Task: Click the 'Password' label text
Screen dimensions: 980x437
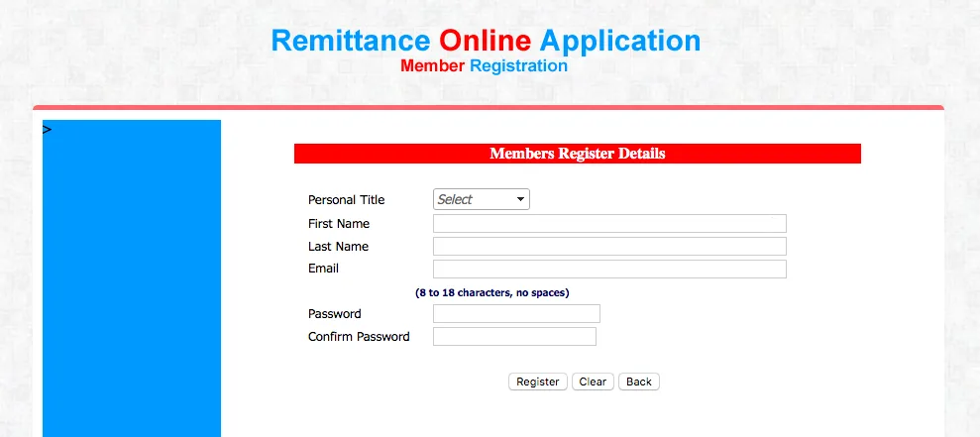Action: 335,314
